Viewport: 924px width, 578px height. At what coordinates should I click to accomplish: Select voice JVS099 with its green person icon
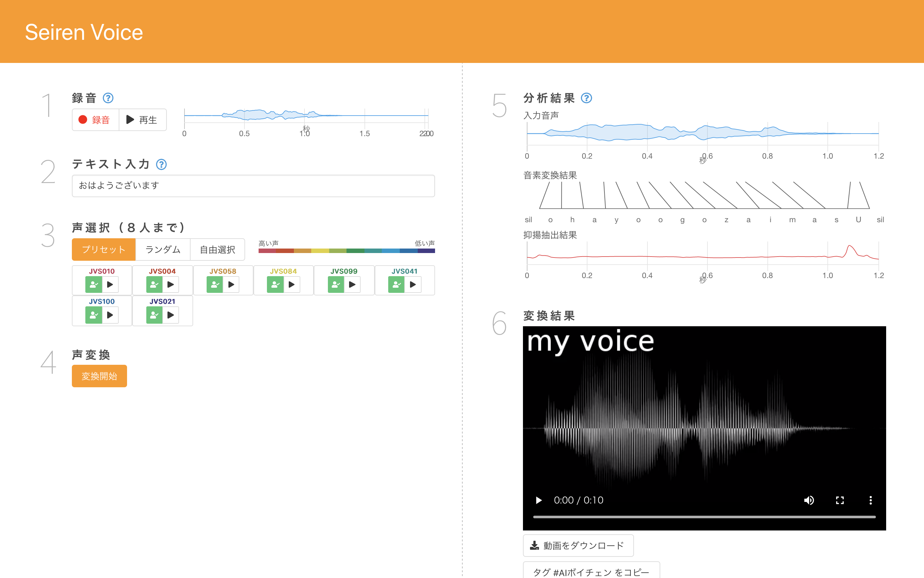pos(336,285)
